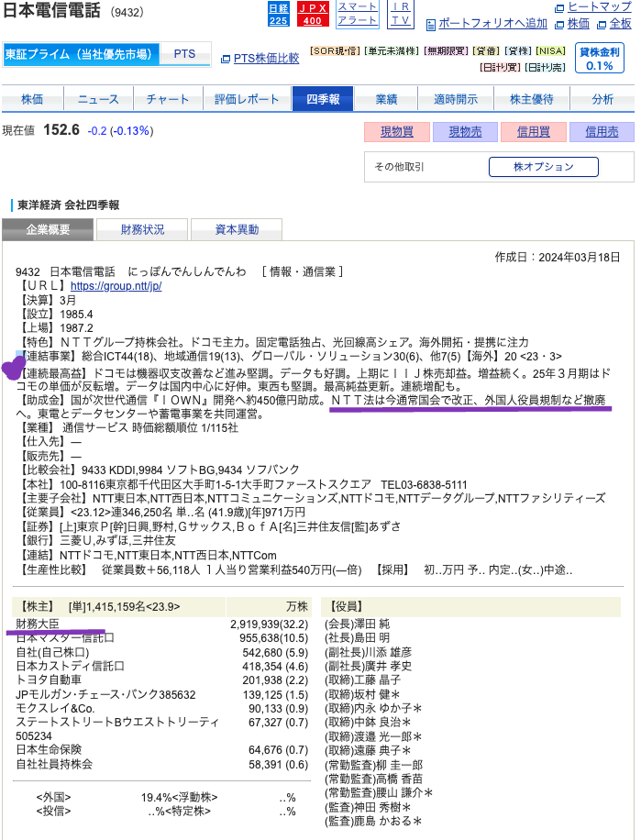The image size is (641, 840).
Task: Click the モクスレイ&Co. shareholder row
Action: pos(161,708)
